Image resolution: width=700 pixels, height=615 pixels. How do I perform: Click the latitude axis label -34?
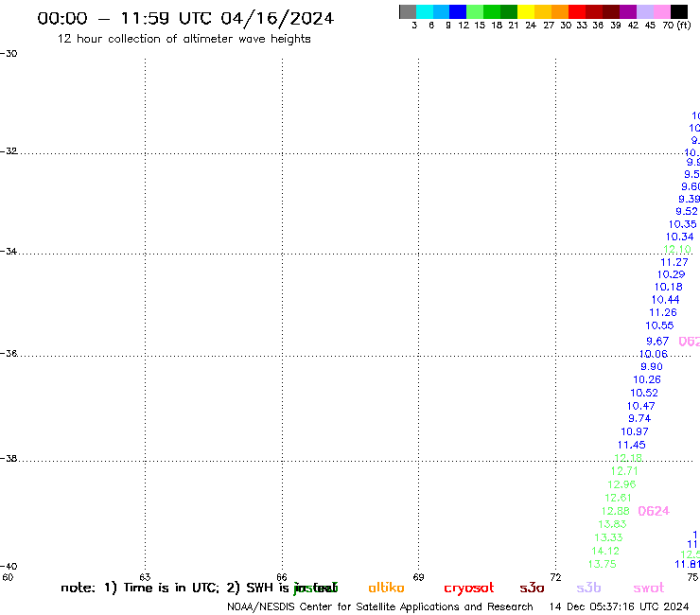pyautogui.click(x=9, y=252)
